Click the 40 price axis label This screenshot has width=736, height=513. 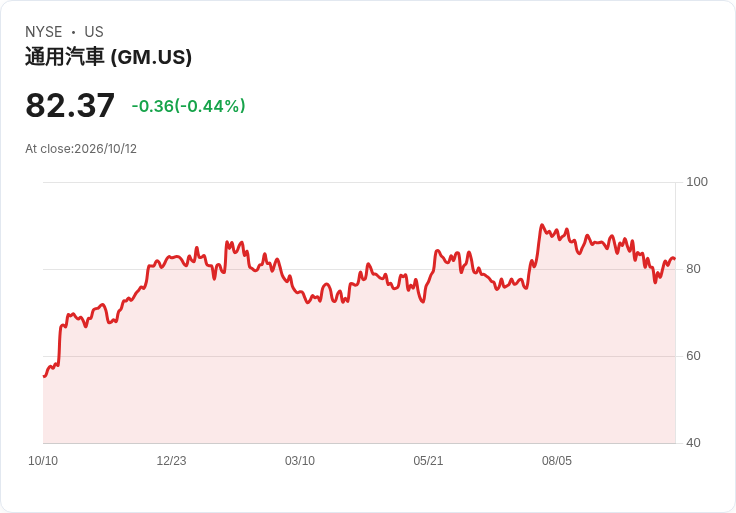click(693, 443)
